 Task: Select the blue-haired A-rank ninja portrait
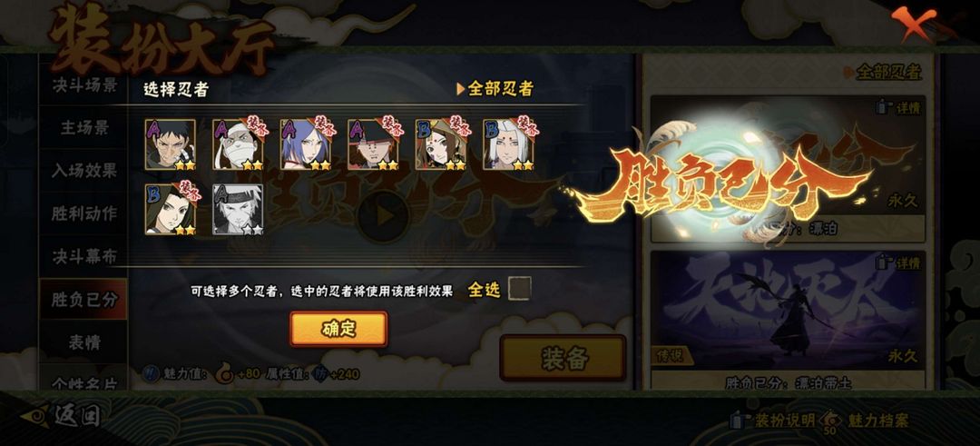305,144
